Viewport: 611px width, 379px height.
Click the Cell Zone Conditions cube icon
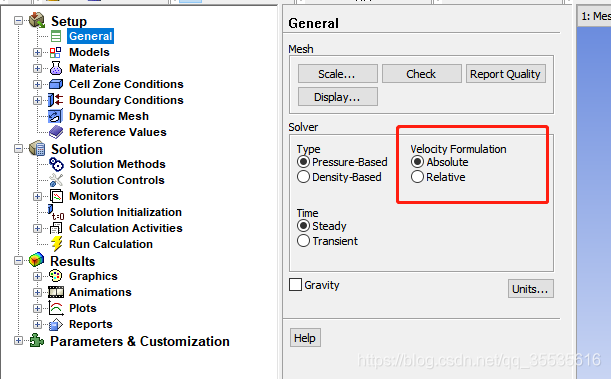tap(56, 84)
